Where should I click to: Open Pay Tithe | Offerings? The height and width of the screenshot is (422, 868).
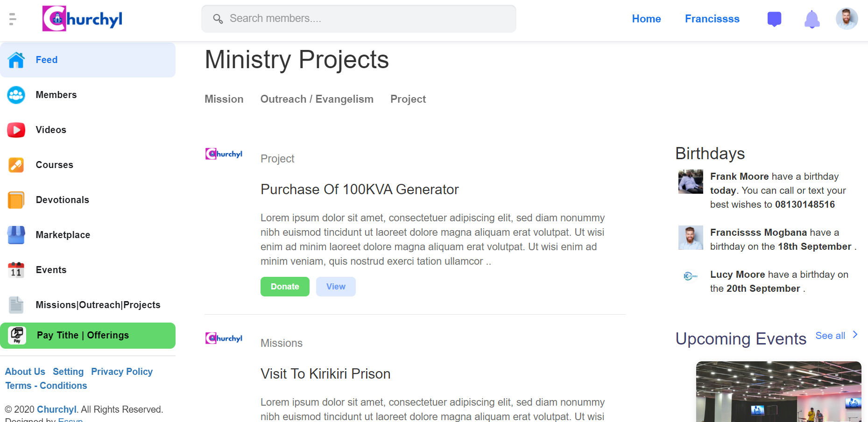(x=88, y=336)
